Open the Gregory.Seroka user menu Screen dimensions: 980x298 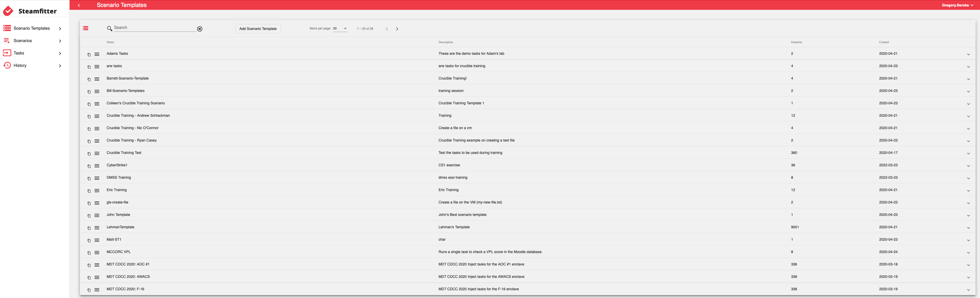pos(956,5)
